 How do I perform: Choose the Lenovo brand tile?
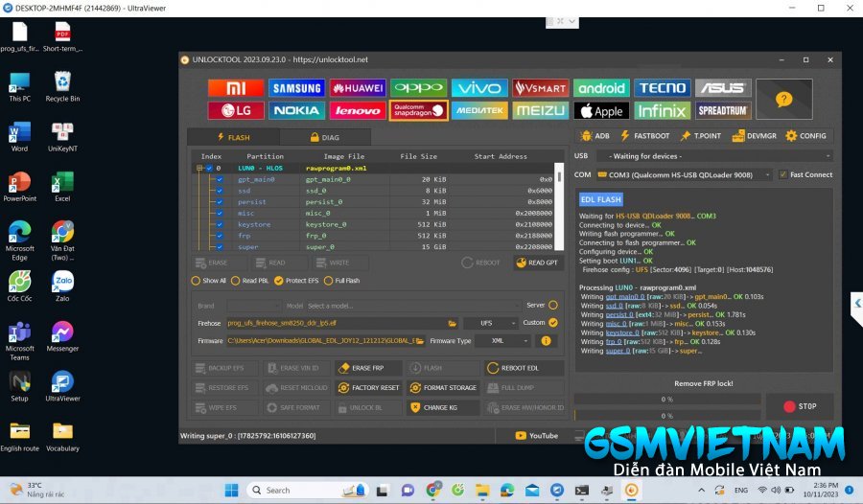click(x=358, y=110)
